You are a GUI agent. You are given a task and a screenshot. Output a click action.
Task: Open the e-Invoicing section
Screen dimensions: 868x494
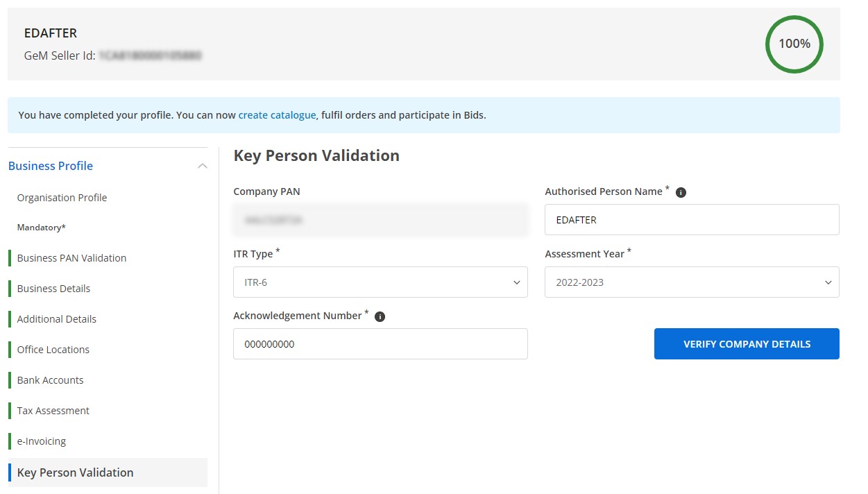[x=41, y=441]
